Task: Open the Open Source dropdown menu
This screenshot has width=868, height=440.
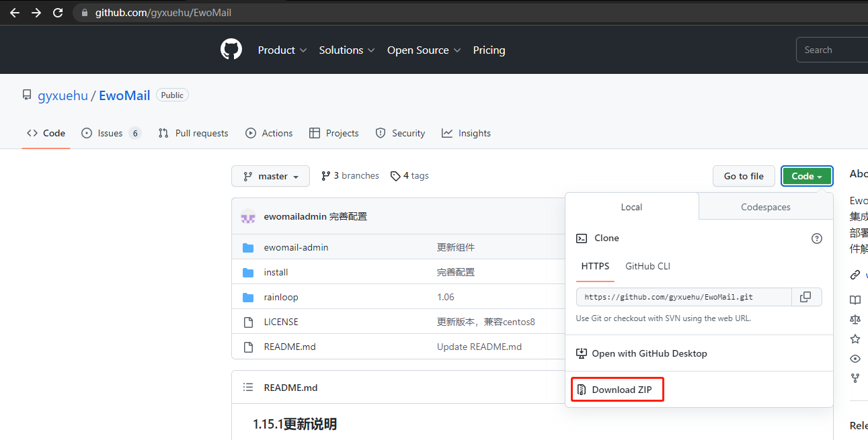Action: (424, 50)
